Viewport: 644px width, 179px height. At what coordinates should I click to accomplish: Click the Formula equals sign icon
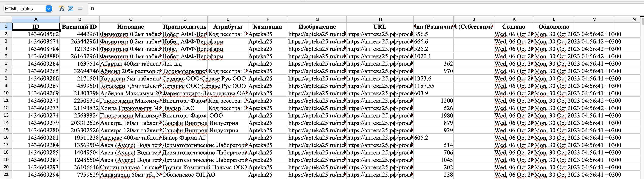click(80, 9)
